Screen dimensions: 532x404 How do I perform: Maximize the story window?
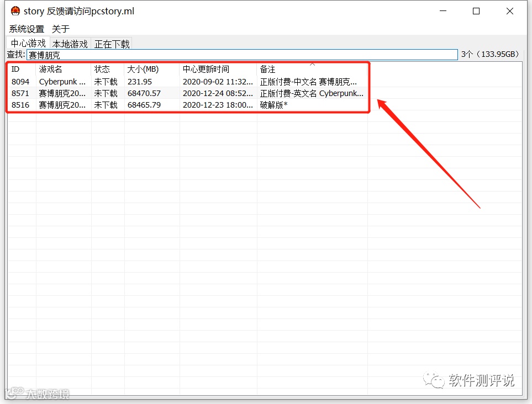click(476, 11)
